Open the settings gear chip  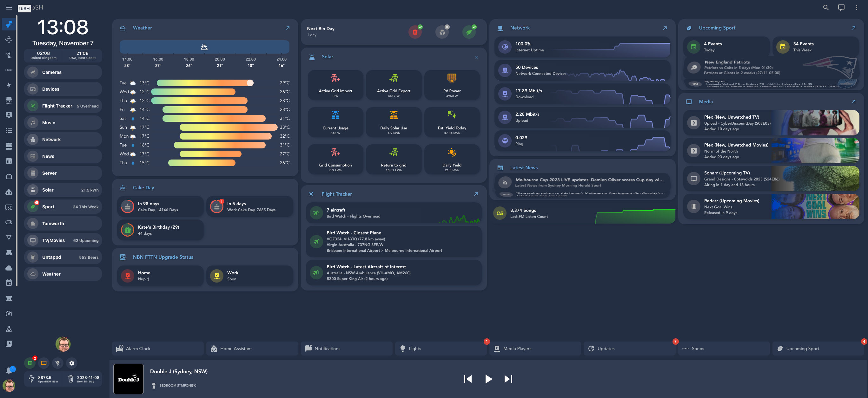pos(71,363)
